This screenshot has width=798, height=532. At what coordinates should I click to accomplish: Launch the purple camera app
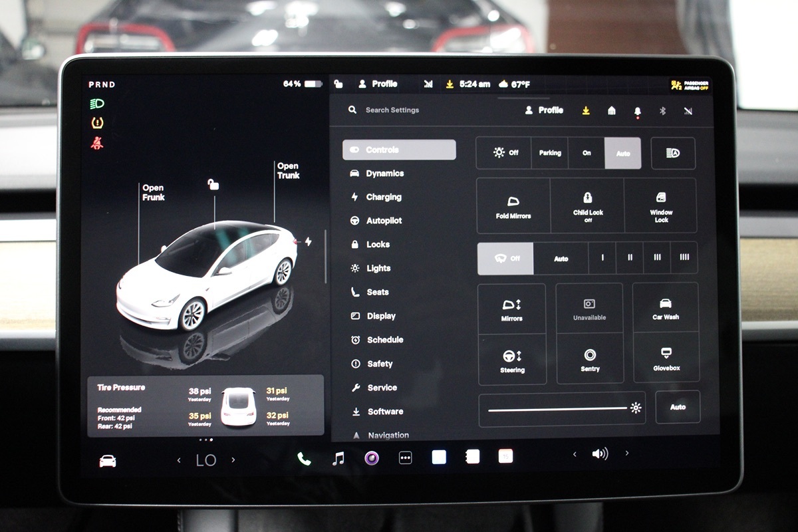click(372, 458)
